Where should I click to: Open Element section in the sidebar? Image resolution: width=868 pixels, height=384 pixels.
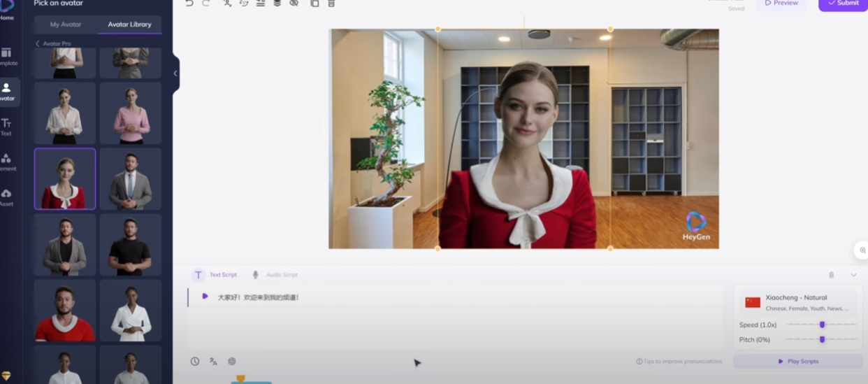point(7,162)
